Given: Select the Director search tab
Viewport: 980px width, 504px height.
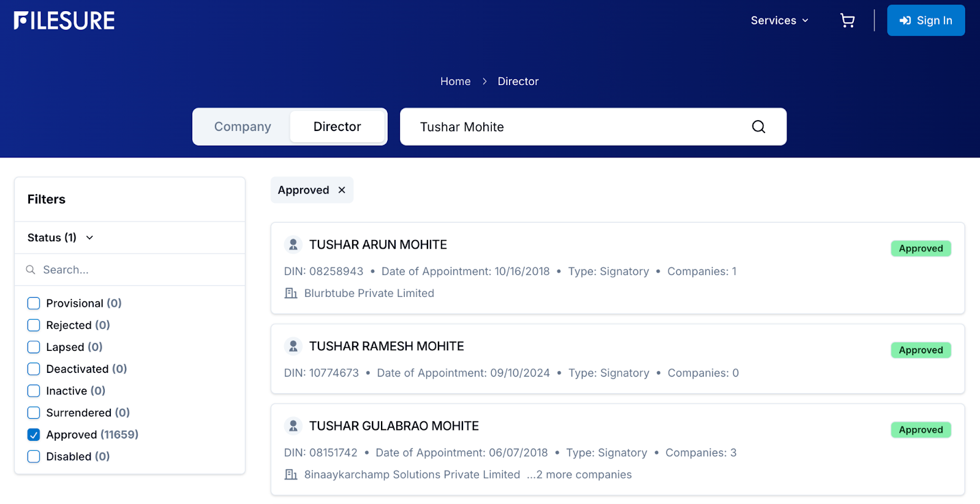Looking at the screenshot, I should 337,127.
